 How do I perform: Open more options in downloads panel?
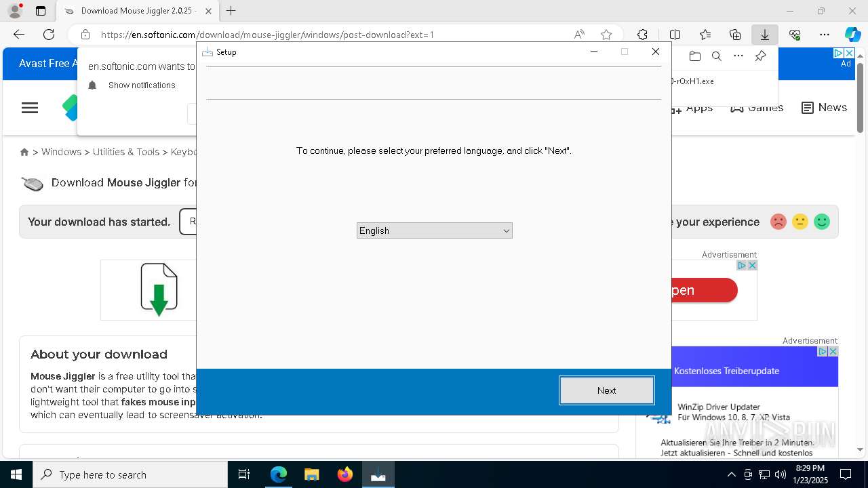point(738,56)
